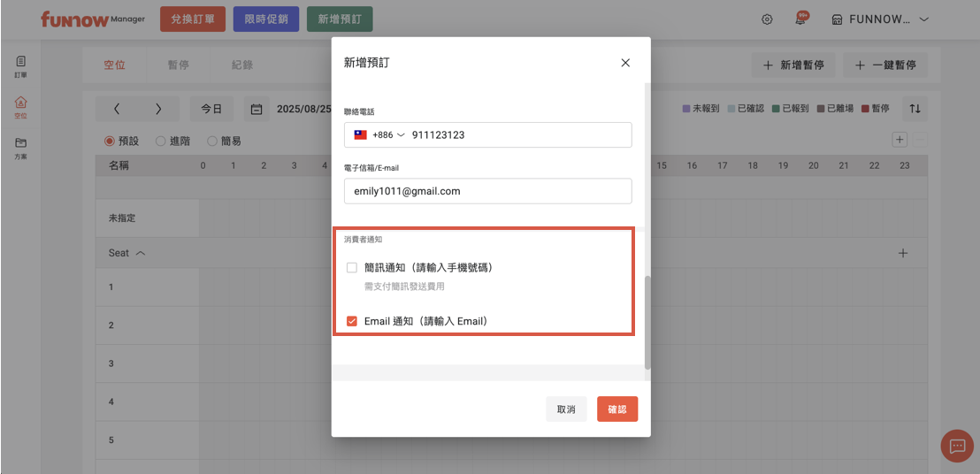
Task: Uncheck the Email 通知 checkbox
Action: [352, 321]
